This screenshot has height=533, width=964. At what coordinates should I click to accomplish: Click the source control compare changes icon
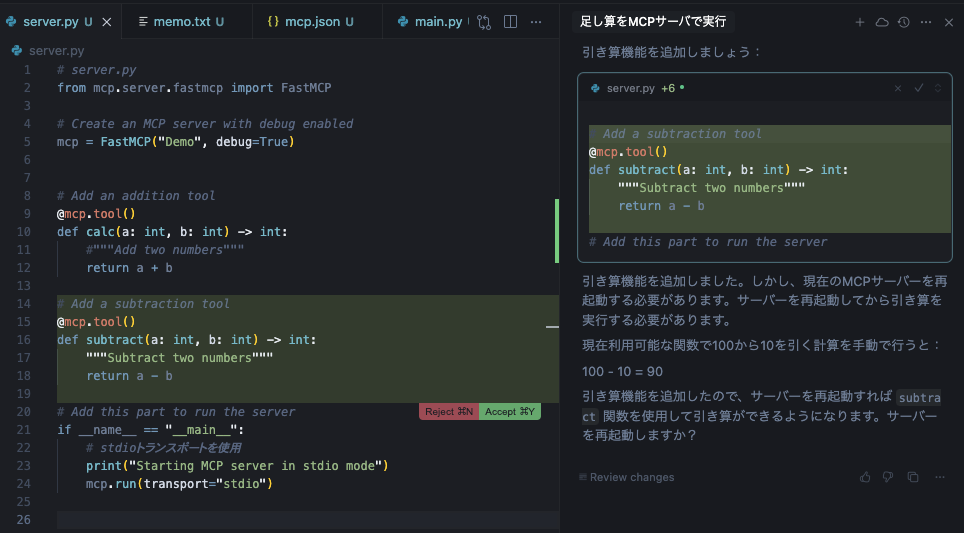[485, 21]
